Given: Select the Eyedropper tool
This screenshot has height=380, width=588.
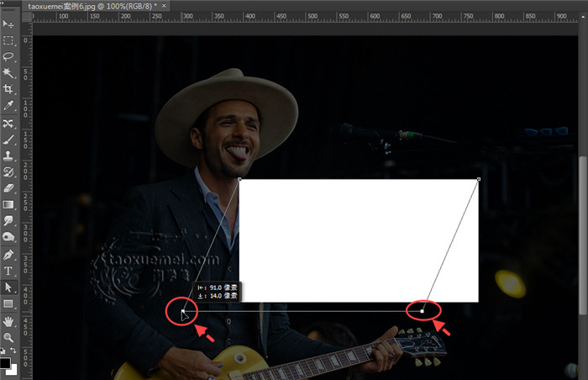Looking at the screenshot, I should click(8, 106).
